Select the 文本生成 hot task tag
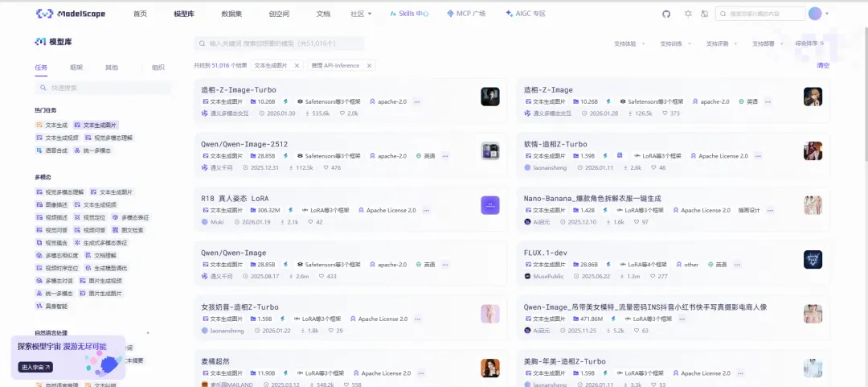The width and height of the screenshot is (868, 387). tap(51, 126)
